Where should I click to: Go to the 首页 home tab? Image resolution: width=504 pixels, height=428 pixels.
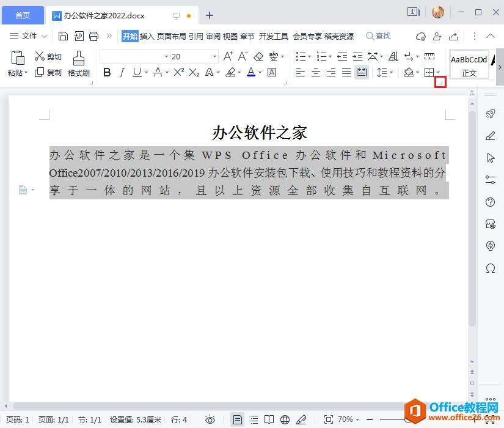23,15
